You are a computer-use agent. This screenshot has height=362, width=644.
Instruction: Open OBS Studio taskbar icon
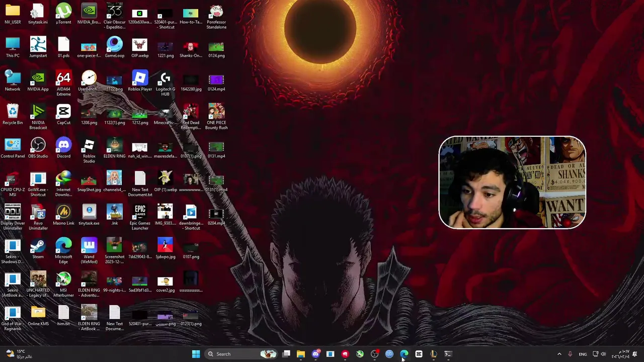pos(374,354)
